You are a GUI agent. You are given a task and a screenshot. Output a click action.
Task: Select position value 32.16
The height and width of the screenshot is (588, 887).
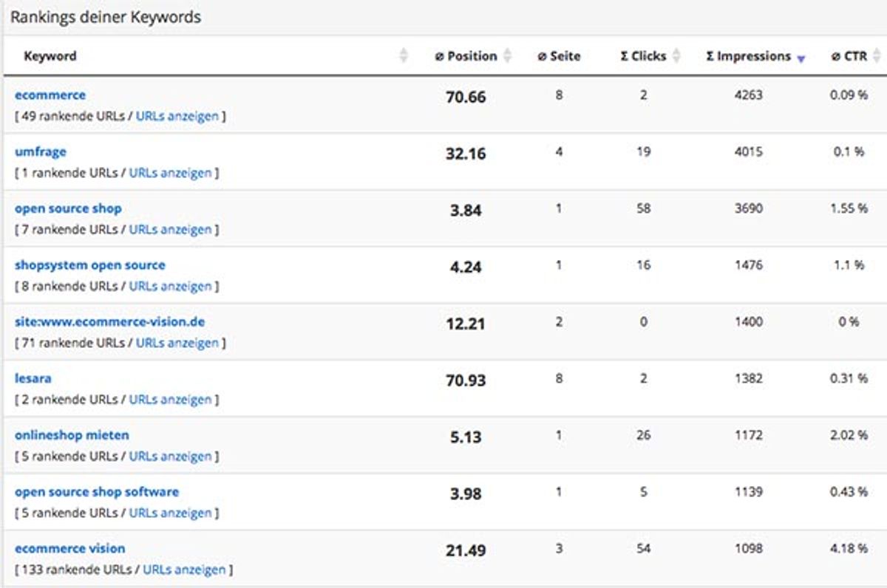click(466, 154)
